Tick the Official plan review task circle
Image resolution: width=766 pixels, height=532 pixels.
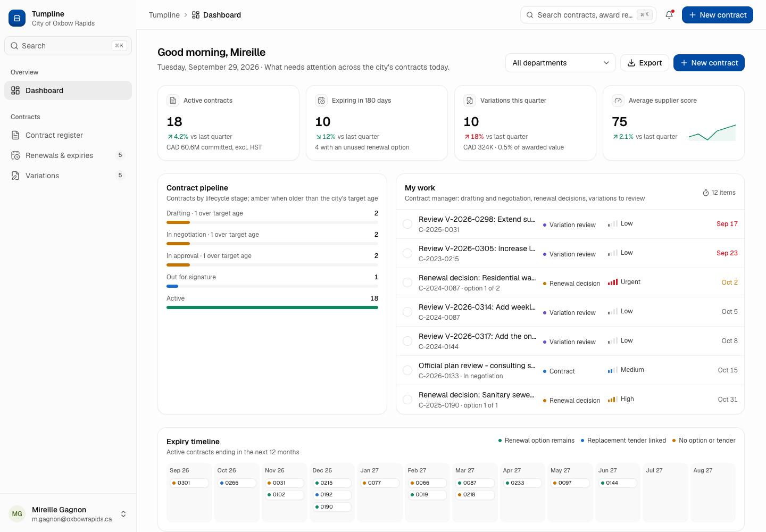point(407,370)
